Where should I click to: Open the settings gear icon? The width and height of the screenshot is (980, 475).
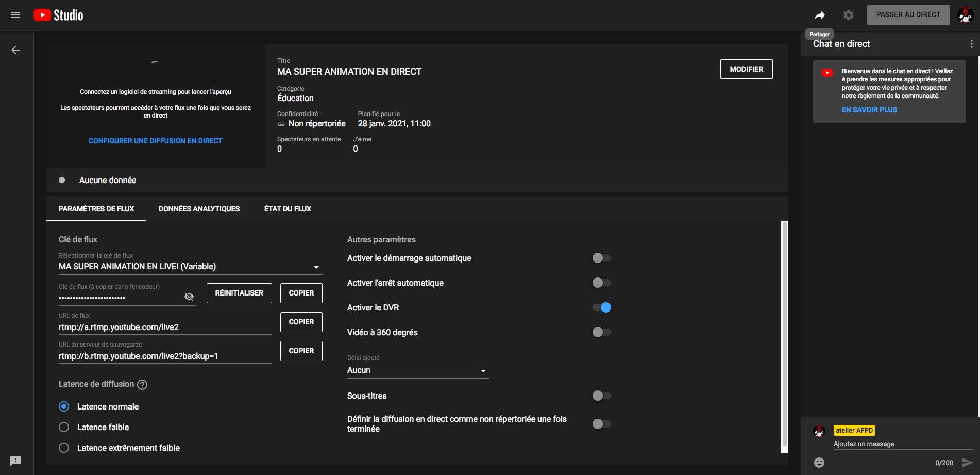pyautogui.click(x=849, y=15)
